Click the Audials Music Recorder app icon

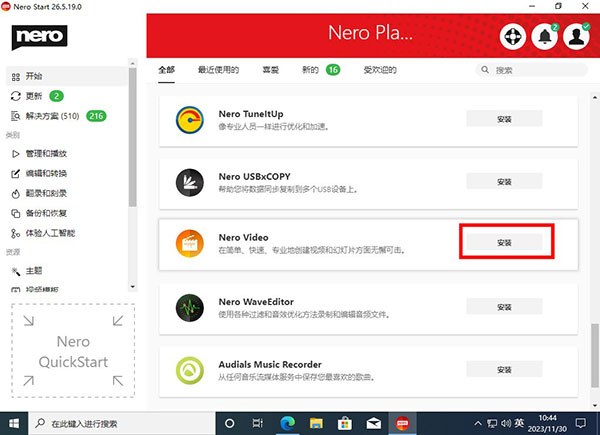click(190, 370)
